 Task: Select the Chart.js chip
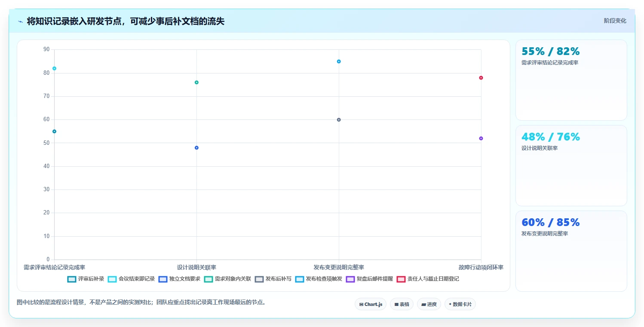point(371,304)
